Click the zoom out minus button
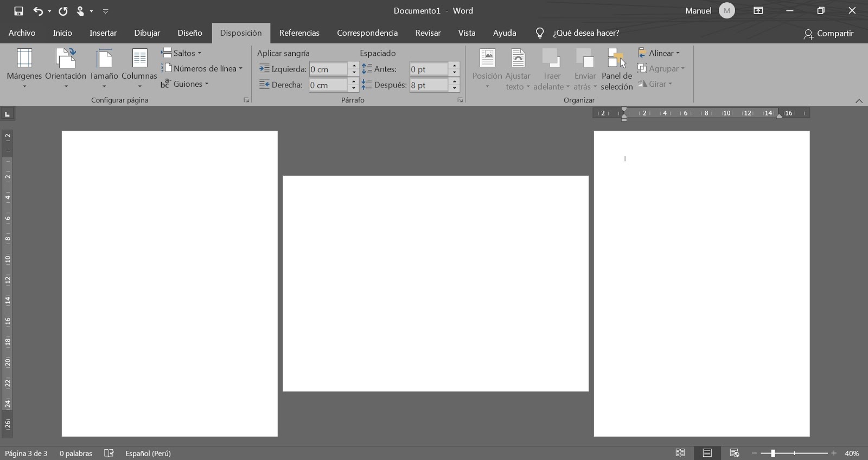Screen dimensions: 868x460 (x=754, y=453)
